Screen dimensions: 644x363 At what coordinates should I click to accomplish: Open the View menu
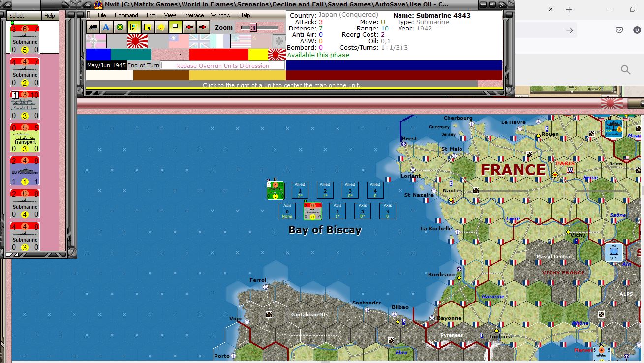170,15
